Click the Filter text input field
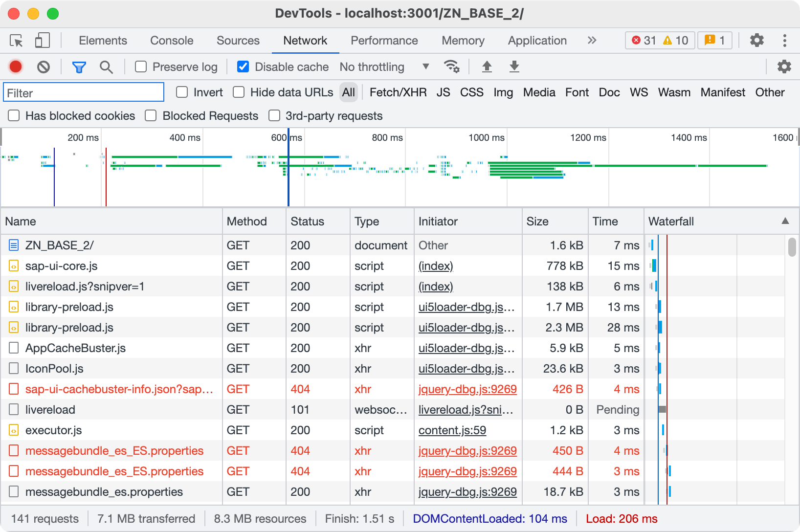The width and height of the screenshot is (800, 532). coord(84,93)
